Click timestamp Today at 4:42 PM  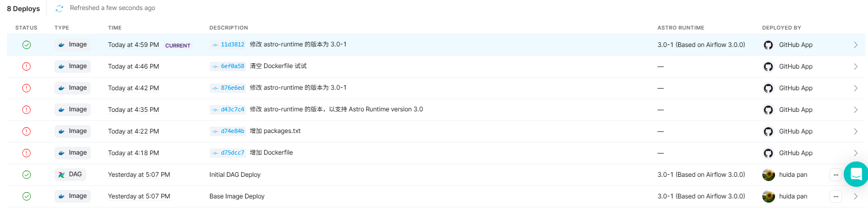[133, 88]
